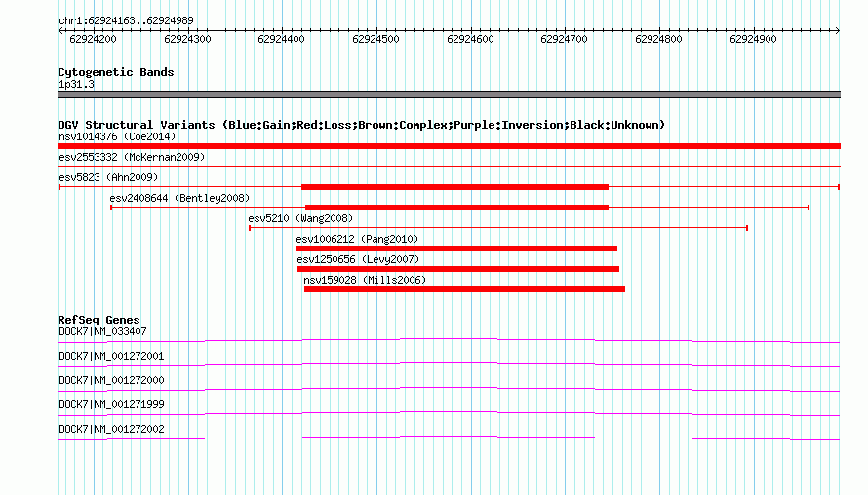Open transcript DOCK7|NM_001272000 label
This screenshot has width=868, height=495.
pos(111,381)
